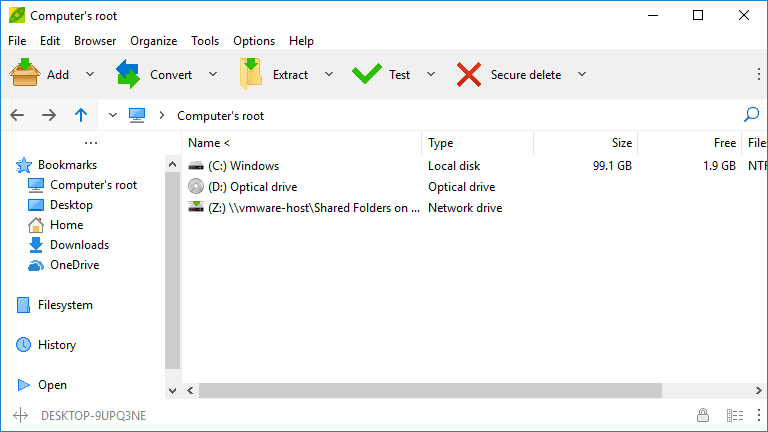Viewport: 768px width, 432px height.
Task: Click the Extract archive icon
Action: (250, 74)
